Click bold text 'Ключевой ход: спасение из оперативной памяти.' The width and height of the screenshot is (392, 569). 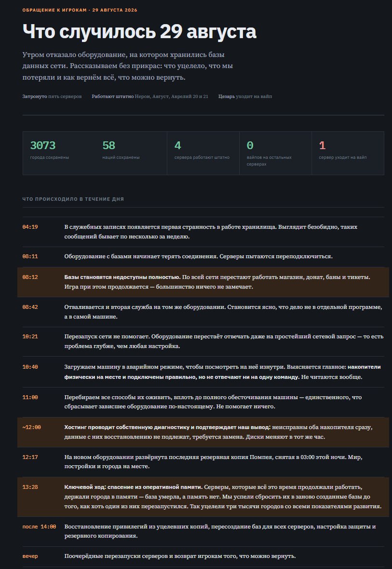pos(134,487)
